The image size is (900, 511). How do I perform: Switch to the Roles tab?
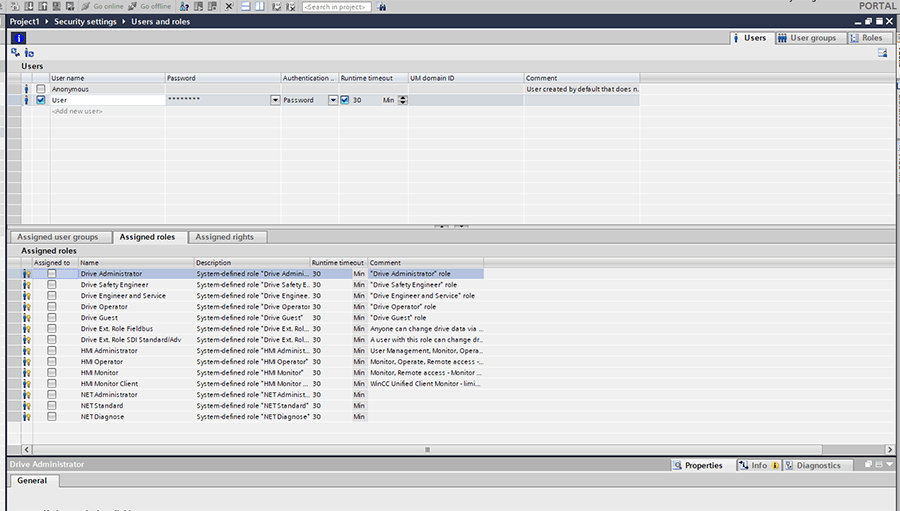pos(868,38)
